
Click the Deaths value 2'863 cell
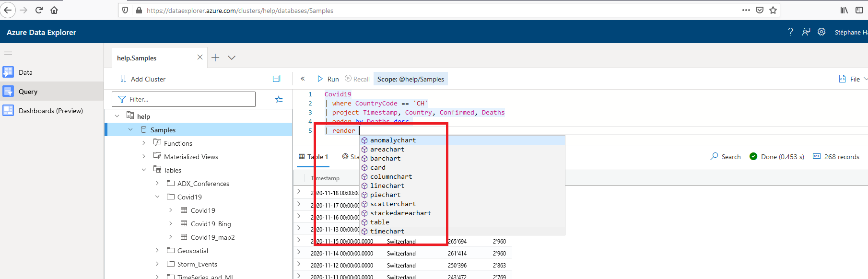(x=499, y=266)
